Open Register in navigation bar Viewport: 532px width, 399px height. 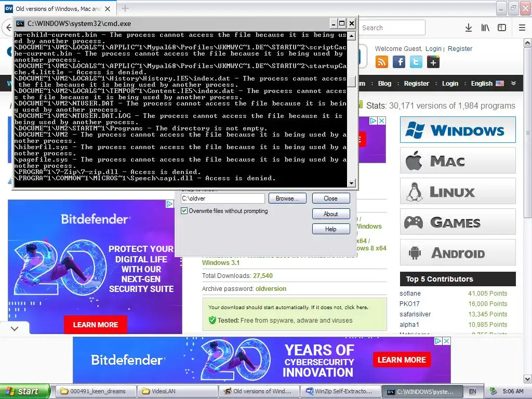coord(416,84)
